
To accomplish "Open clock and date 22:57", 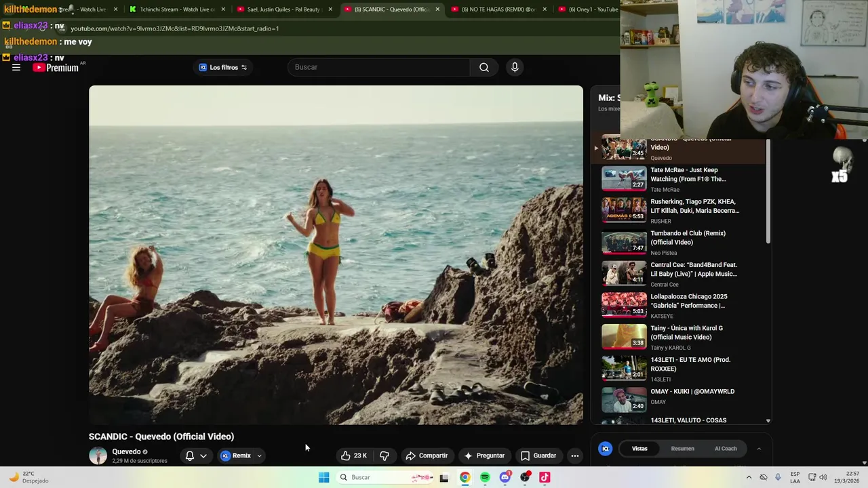I will pyautogui.click(x=848, y=477).
